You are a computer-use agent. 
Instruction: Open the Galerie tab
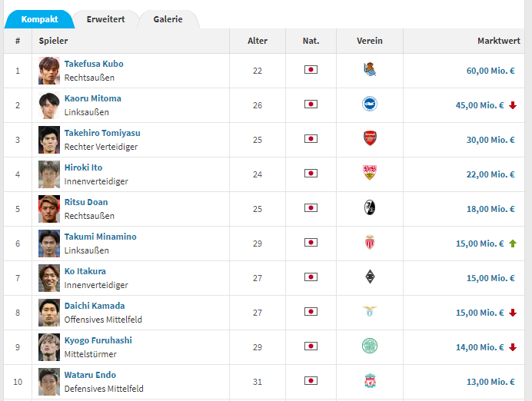click(168, 19)
